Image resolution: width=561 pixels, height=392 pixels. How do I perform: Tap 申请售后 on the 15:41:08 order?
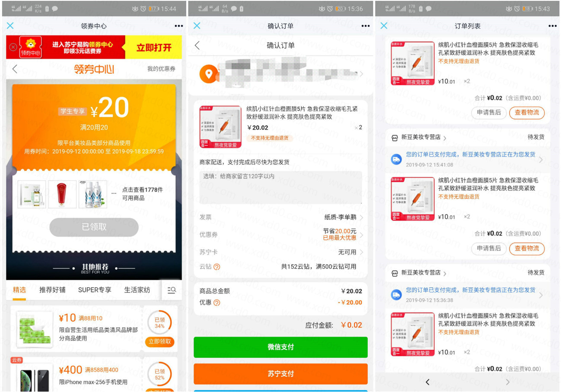[x=489, y=248]
